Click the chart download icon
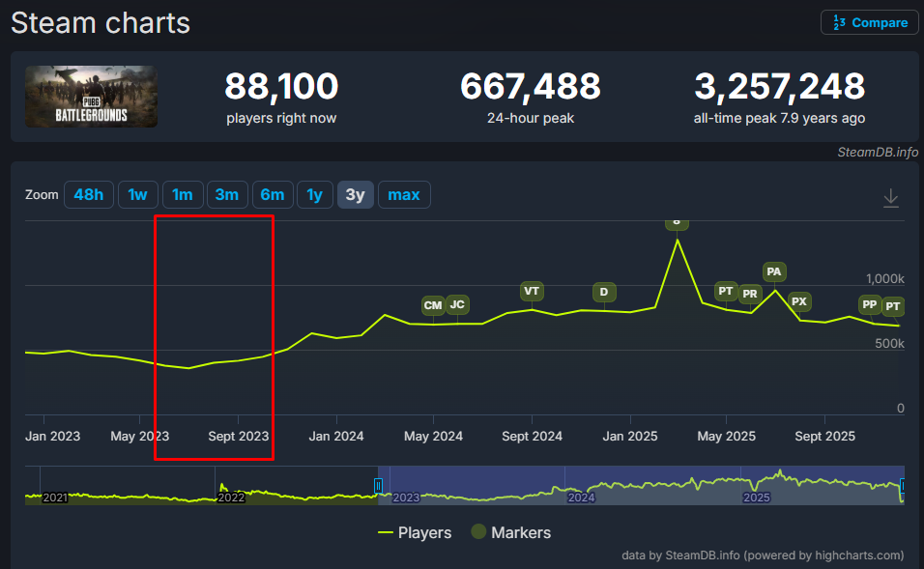The width and height of the screenshot is (924, 569). coord(891,198)
